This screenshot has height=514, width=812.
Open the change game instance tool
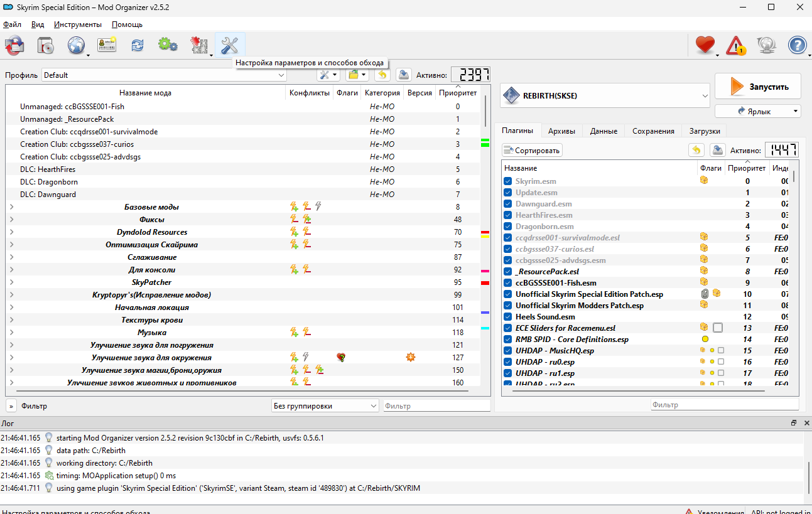tap(14, 45)
